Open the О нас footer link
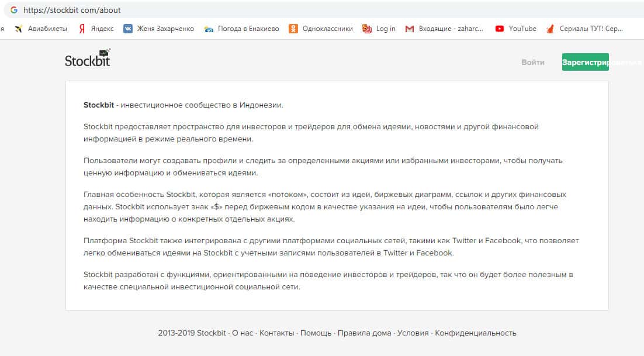 pyautogui.click(x=243, y=333)
